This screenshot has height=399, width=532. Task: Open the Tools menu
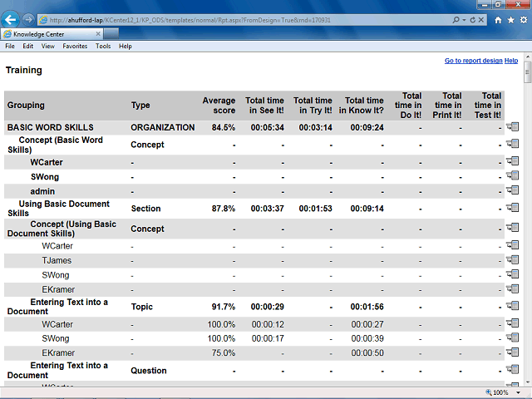tap(103, 47)
